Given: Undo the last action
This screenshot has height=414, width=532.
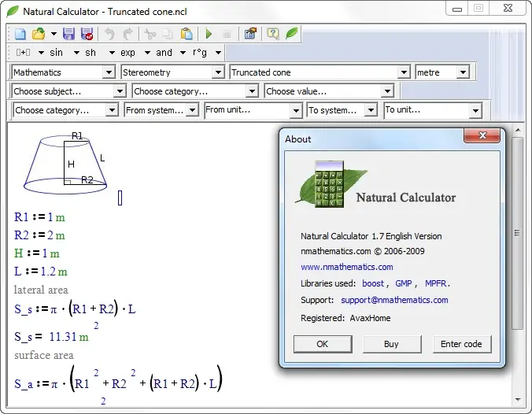Looking at the screenshot, I should pyautogui.click(x=109, y=34).
